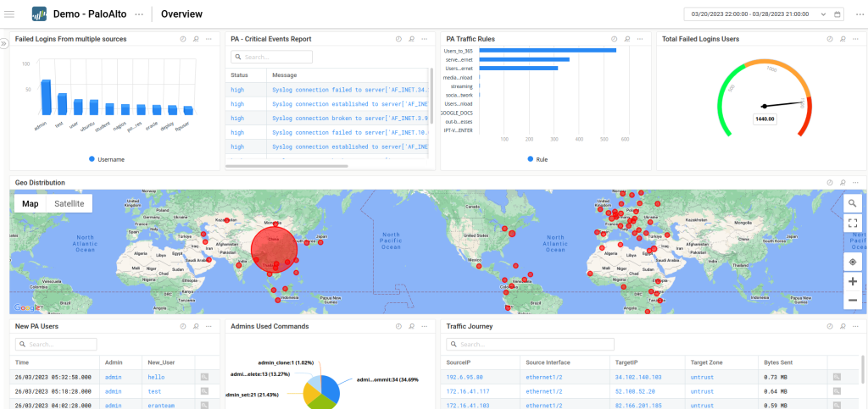Image resolution: width=868 pixels, height=409 pixels.
Task: Click explore icon on Geo Distribution panel
Action: 843,182
